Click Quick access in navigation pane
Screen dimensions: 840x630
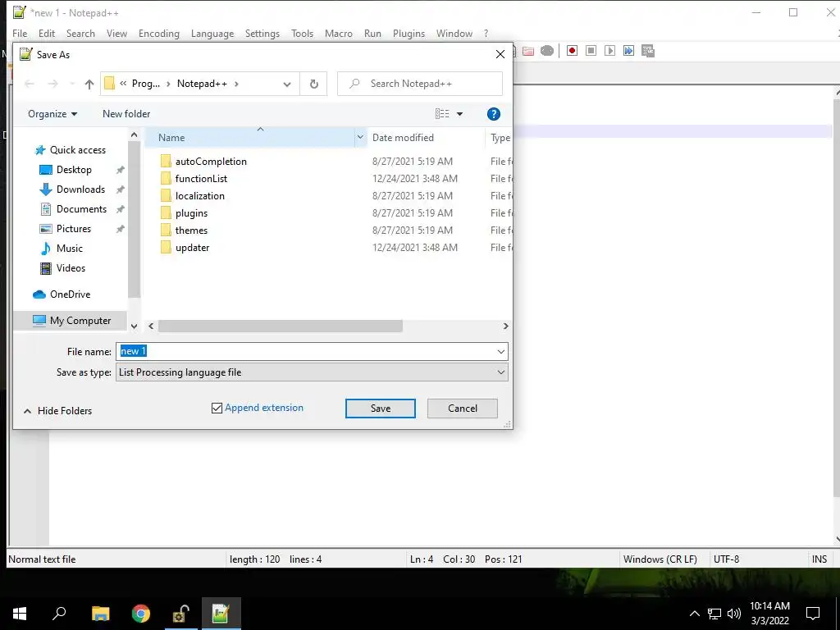pyautogui.click(x=77, y=150)
